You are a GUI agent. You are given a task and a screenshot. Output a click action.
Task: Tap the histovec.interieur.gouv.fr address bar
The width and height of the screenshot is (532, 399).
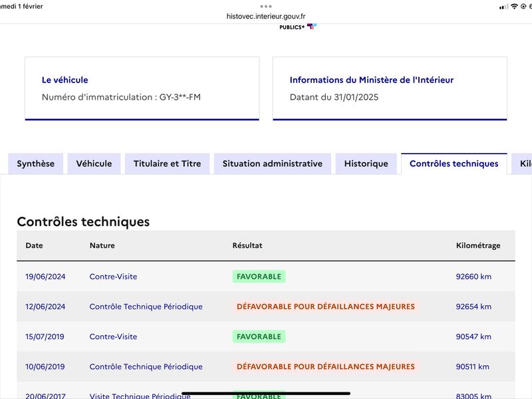pos(266,16)
